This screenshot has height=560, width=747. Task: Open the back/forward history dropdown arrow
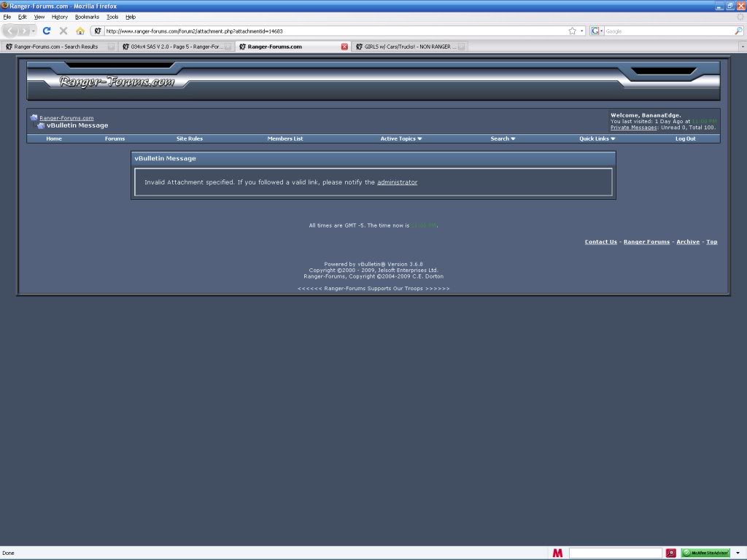click(x=34, y=31)
